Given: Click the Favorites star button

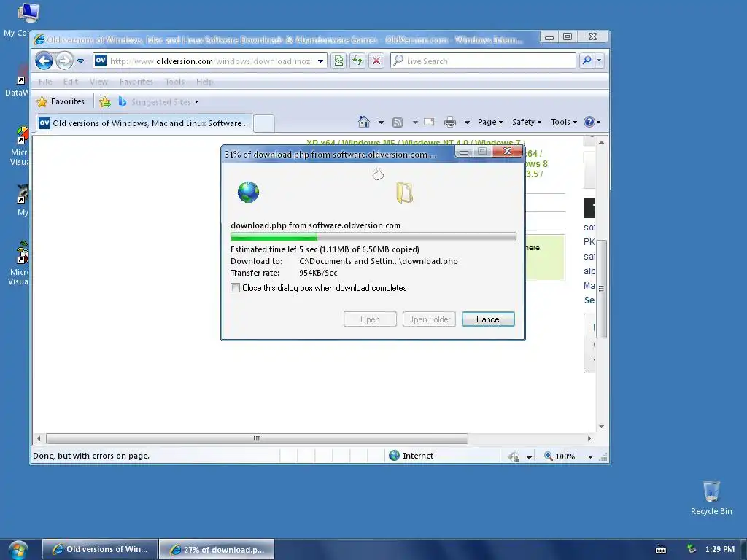Looking at the screenshot, I should click(61, 101).
